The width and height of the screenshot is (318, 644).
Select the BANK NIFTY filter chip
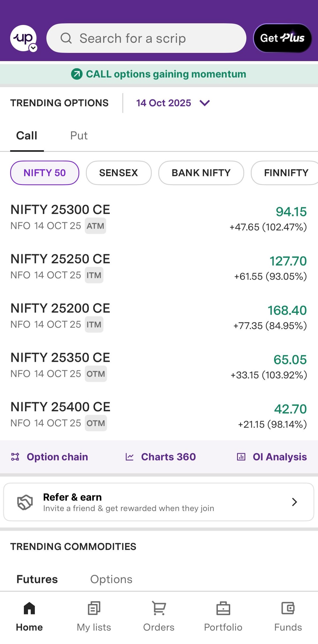tap(201, 173)
